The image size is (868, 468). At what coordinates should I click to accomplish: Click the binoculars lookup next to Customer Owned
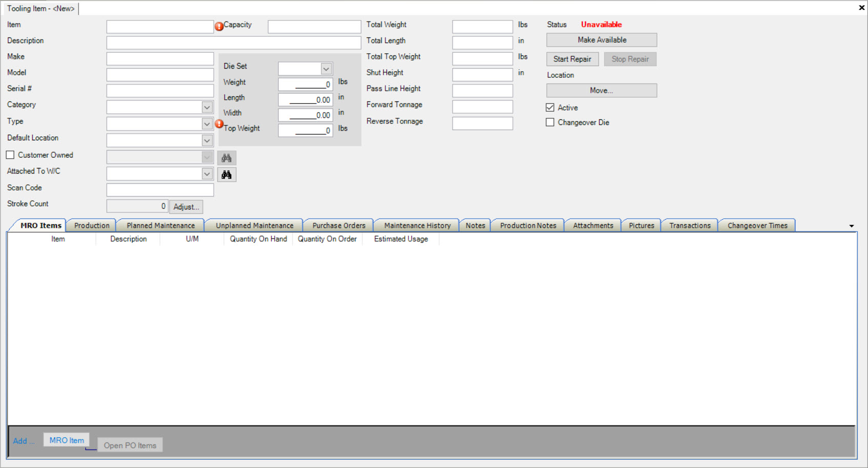coord(226,158)
